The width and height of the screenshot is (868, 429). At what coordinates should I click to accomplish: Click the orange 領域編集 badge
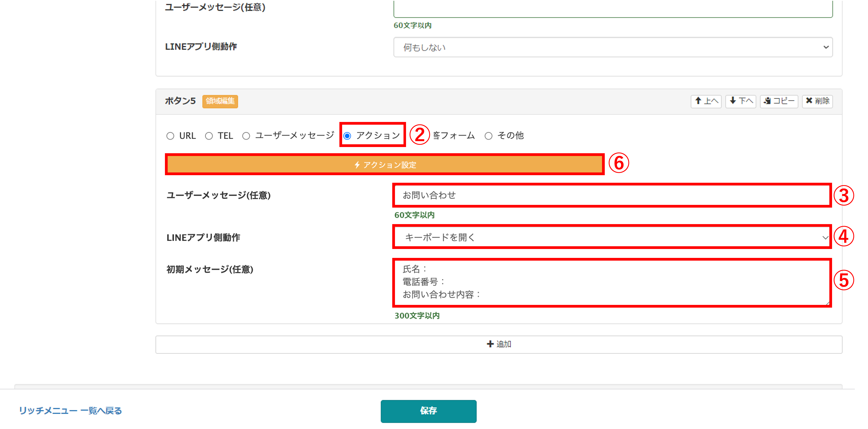(x=220, y=101)
